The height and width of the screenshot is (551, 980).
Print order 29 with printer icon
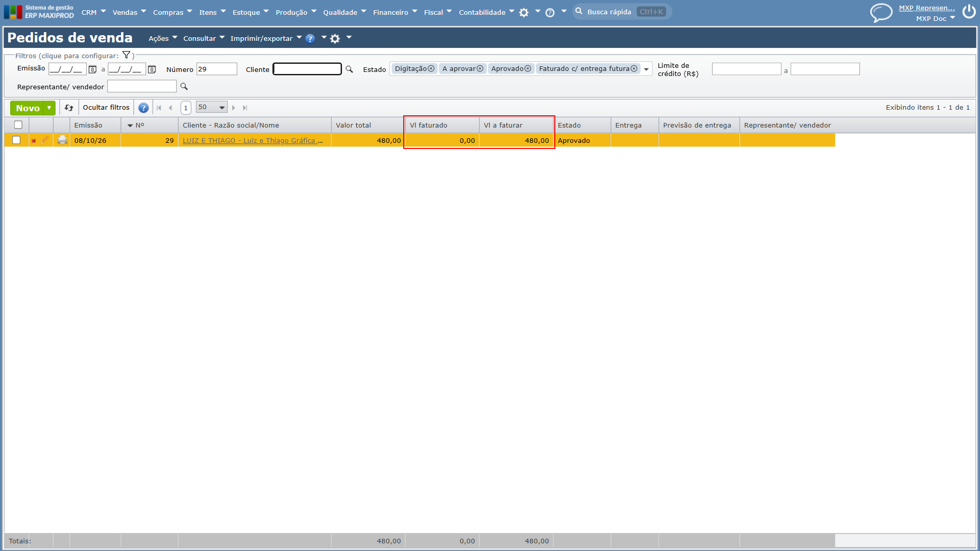[x=62, y=140]
